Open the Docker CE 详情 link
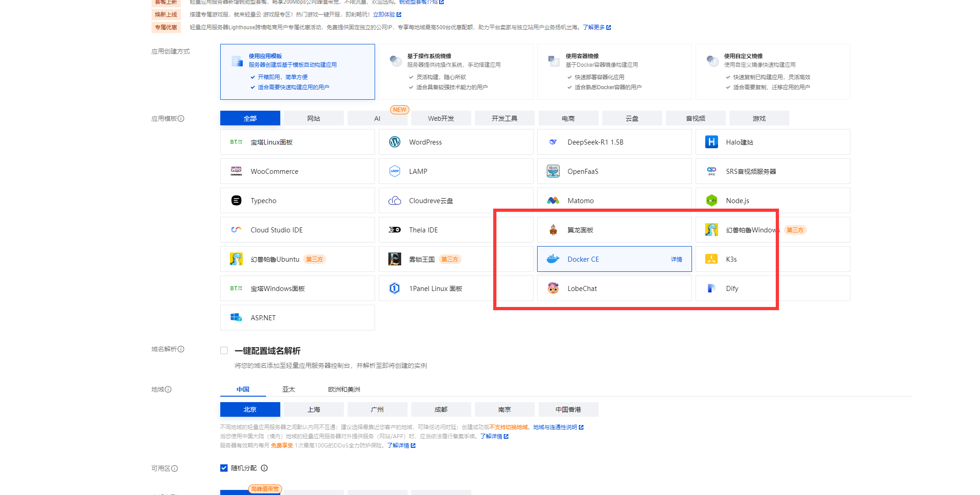The height and width of the screenshot is (495, 980). 677,259
